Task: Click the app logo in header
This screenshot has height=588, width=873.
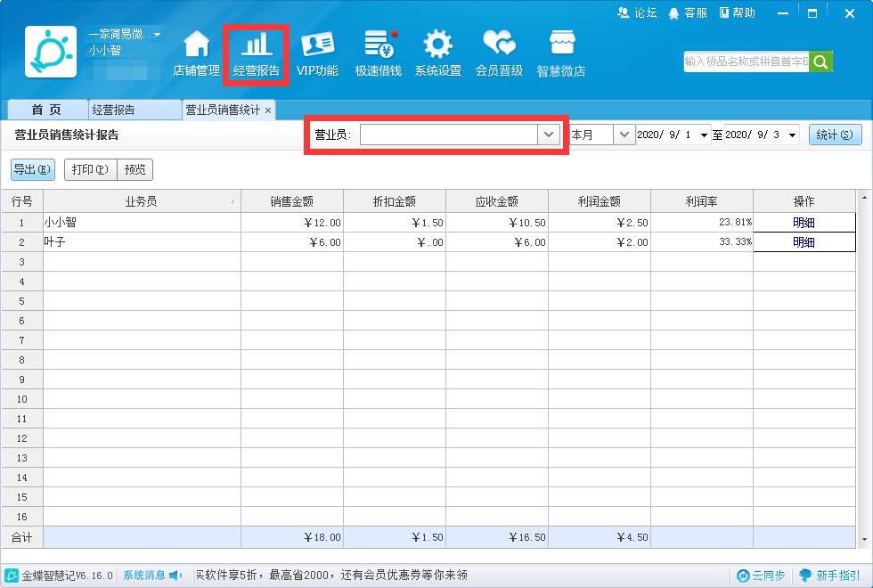Action: 51,52
